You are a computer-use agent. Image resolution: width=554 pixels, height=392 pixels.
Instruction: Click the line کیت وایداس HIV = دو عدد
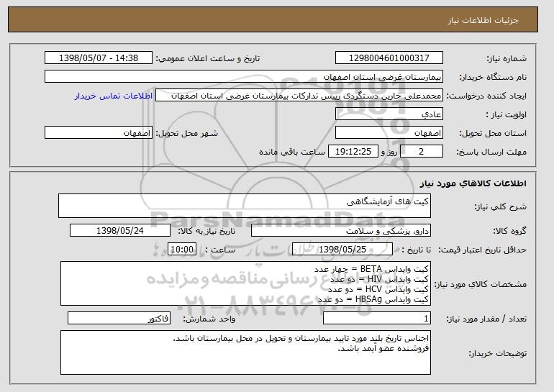379,279
